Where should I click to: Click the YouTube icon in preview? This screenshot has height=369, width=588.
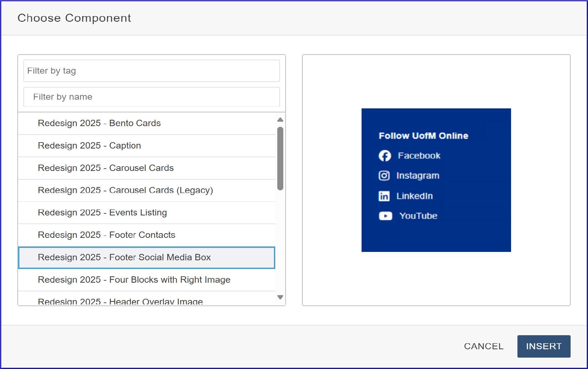pyautogui.click(x=385, y=216)
